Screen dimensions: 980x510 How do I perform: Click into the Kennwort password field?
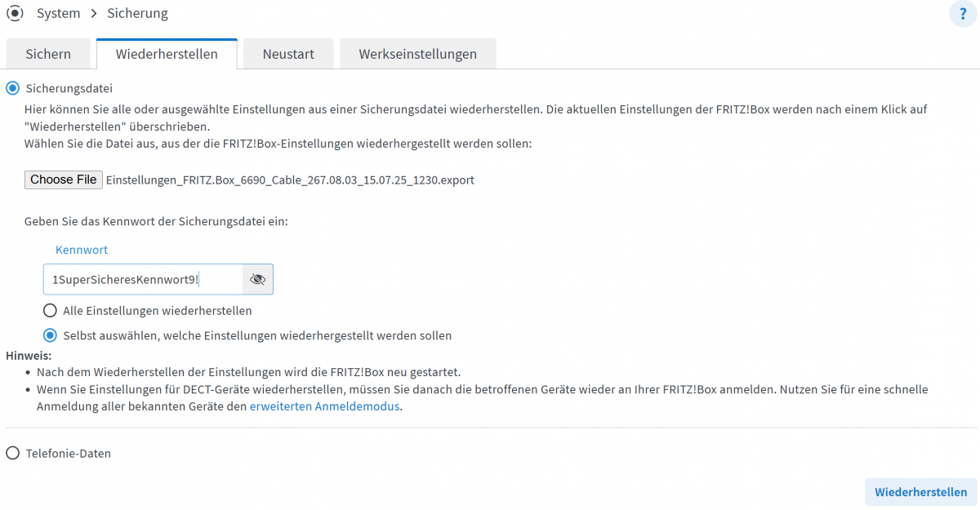(x=143, y=279)
